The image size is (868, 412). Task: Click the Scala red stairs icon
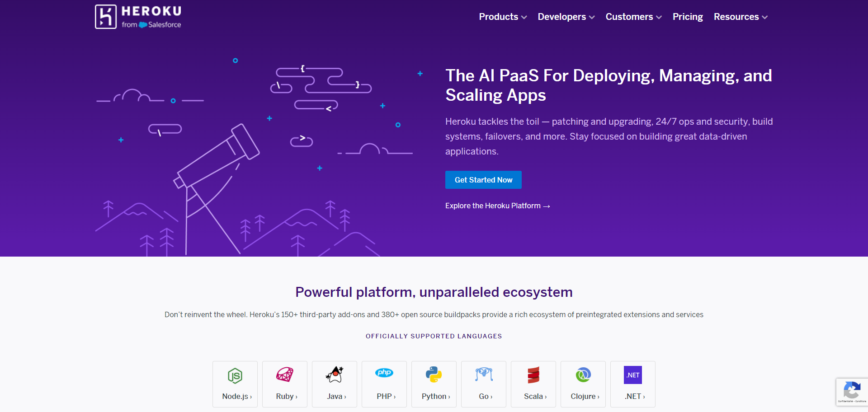coord(533,375)
